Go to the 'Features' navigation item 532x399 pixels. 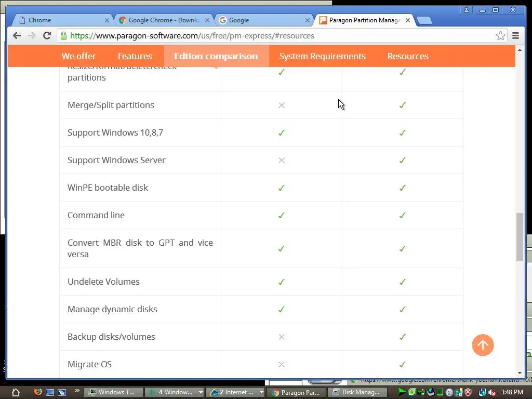[x=135, y=56]
